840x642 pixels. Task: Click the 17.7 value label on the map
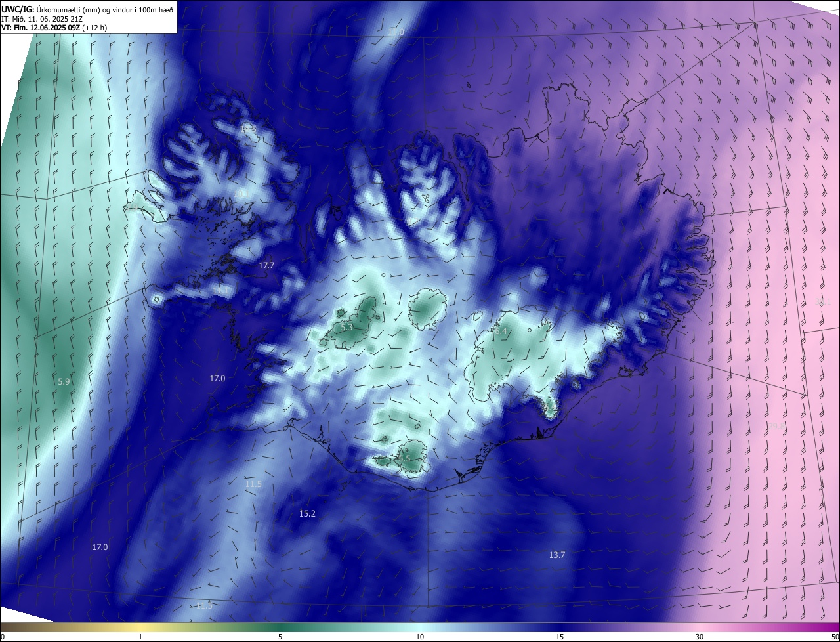tap(266, 266)
